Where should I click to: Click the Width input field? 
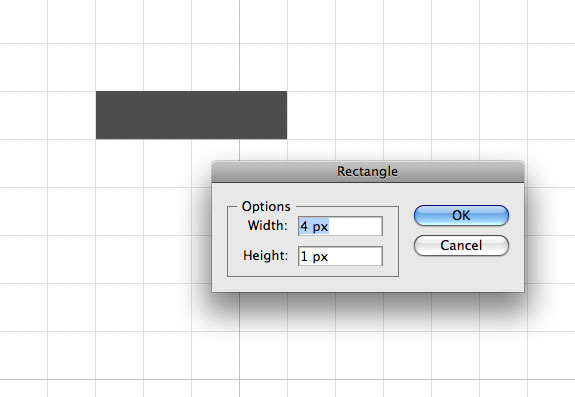[x=341, y=226]
